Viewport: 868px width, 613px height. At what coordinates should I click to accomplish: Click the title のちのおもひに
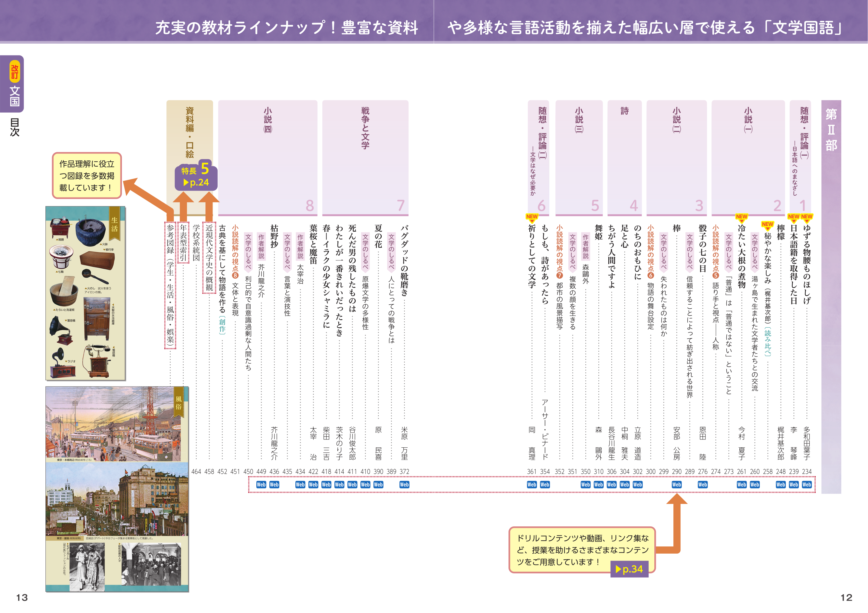point(637,252)
